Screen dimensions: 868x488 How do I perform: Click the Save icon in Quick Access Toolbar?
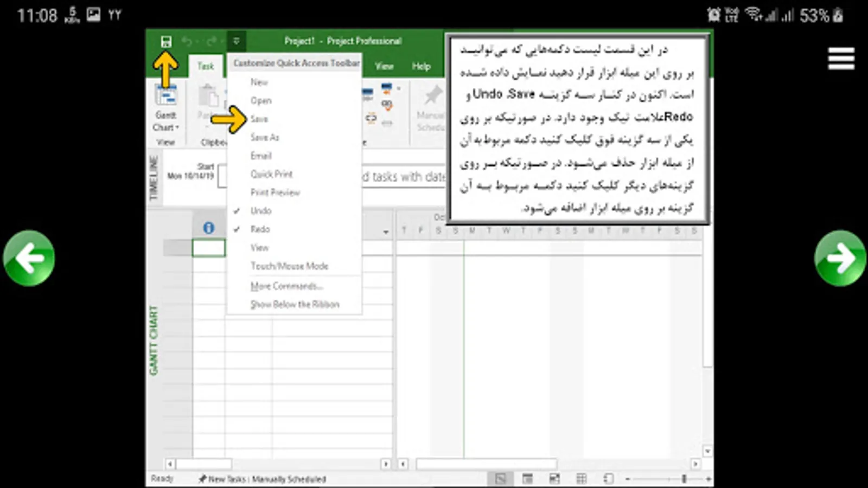click(x=166, y=41)
